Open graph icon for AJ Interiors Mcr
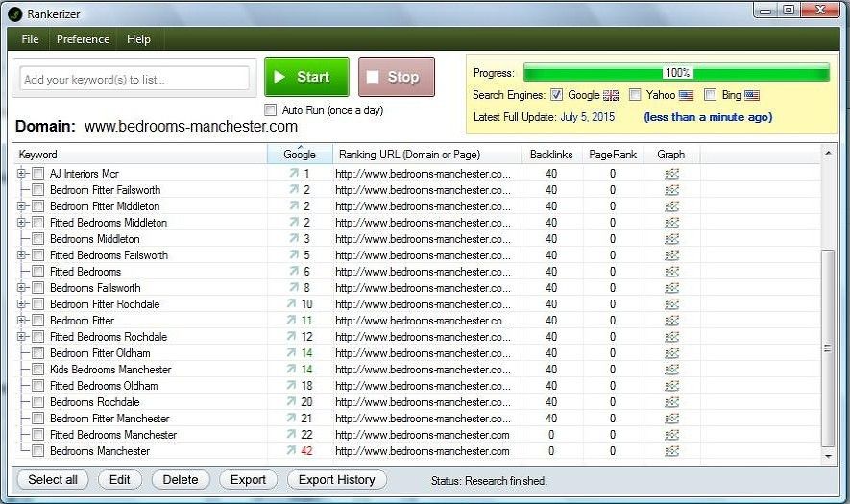This screenshot has width=850, height=504. point(671,174)
